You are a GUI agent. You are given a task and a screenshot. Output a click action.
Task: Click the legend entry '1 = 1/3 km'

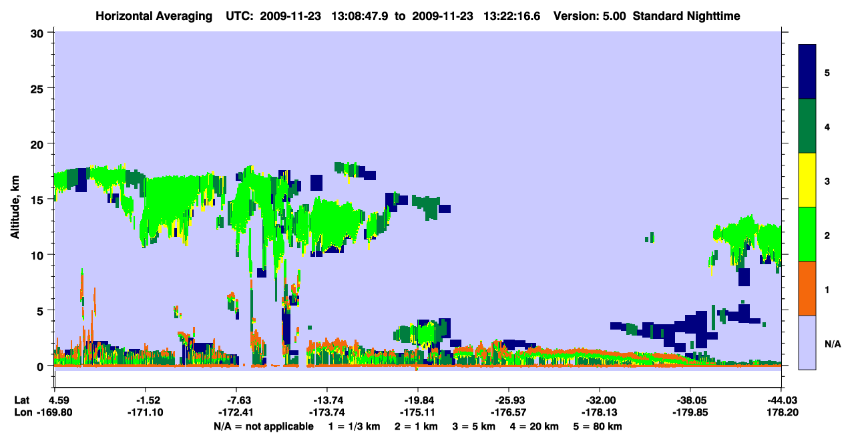point(356,426)
